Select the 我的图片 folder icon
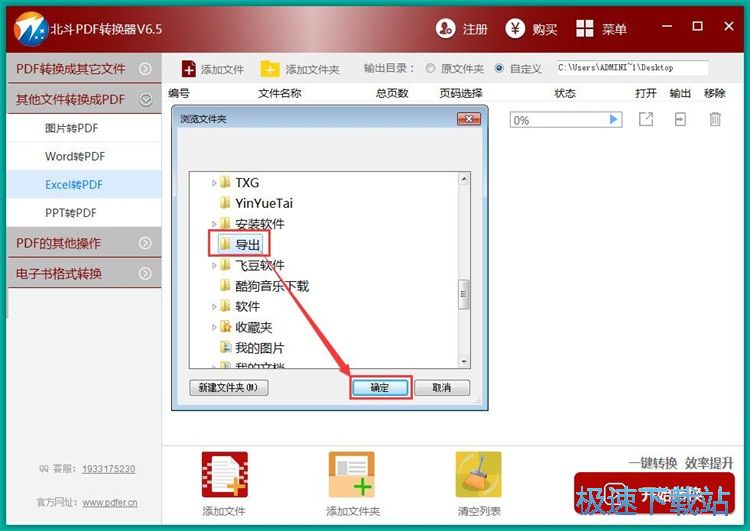This screenshot has width=750, height=531. click(x=225, y=347)
